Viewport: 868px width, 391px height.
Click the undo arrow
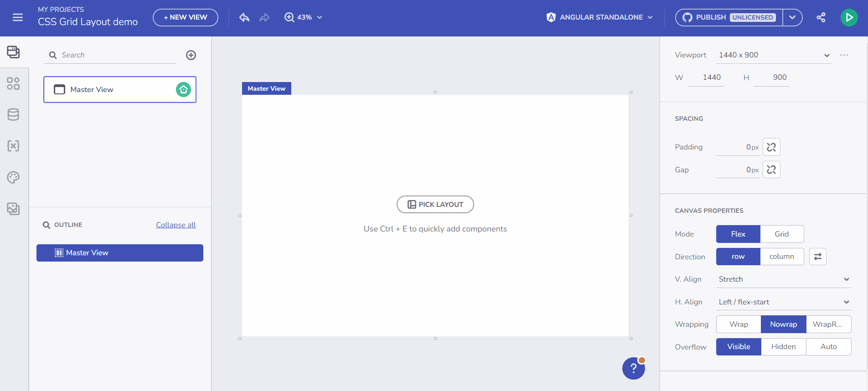pyautogui.click(x=244, y=17)
